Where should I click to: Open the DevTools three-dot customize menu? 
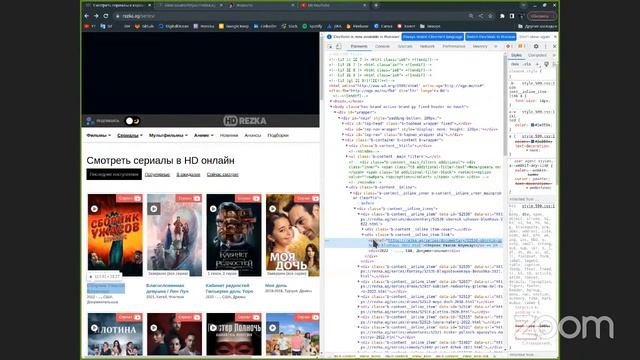[x=546, y=47]
